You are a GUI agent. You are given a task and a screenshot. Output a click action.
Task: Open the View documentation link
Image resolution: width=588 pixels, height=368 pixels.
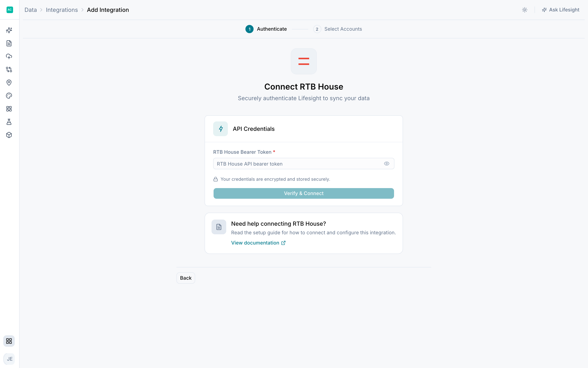click(258, 243)
